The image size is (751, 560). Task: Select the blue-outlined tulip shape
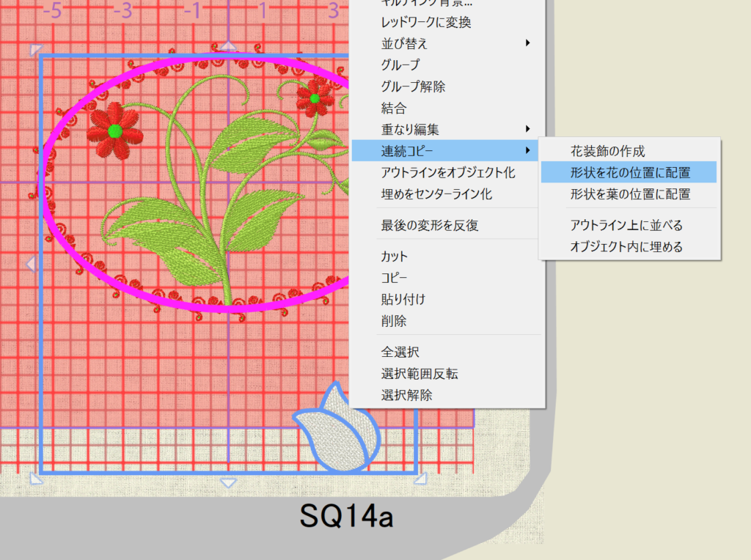click(334, 432)
